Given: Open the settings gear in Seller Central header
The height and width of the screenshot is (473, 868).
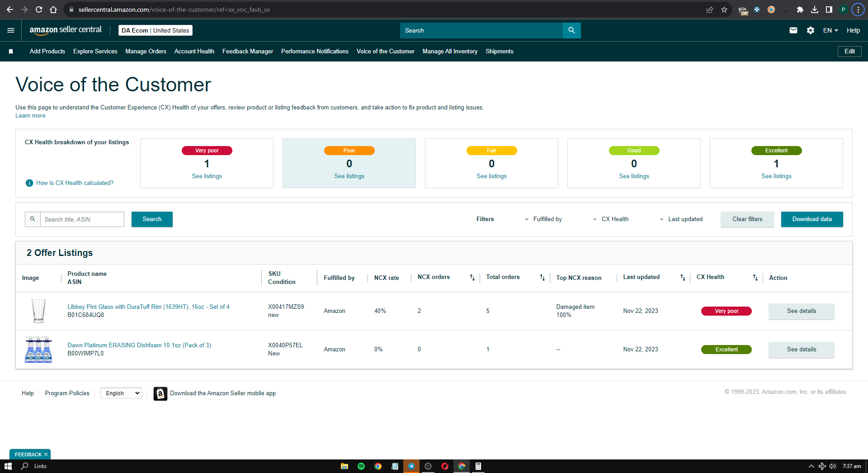Looking at the screenshot, I should pos(811,30).
